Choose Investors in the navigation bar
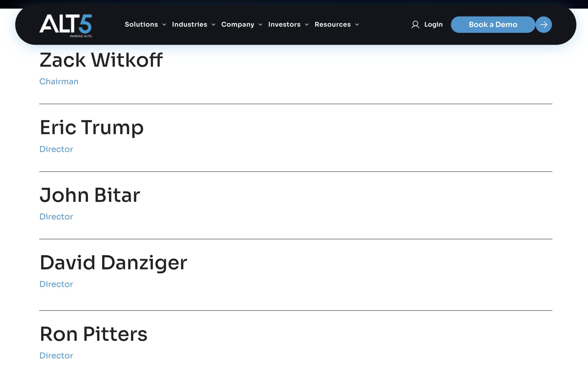The image size is (588, 370). click(284, 24)
